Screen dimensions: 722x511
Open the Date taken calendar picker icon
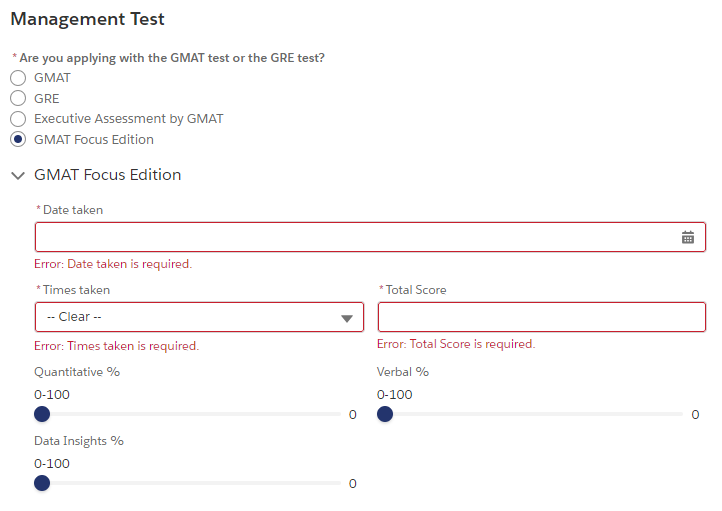(x=688, y=237)
